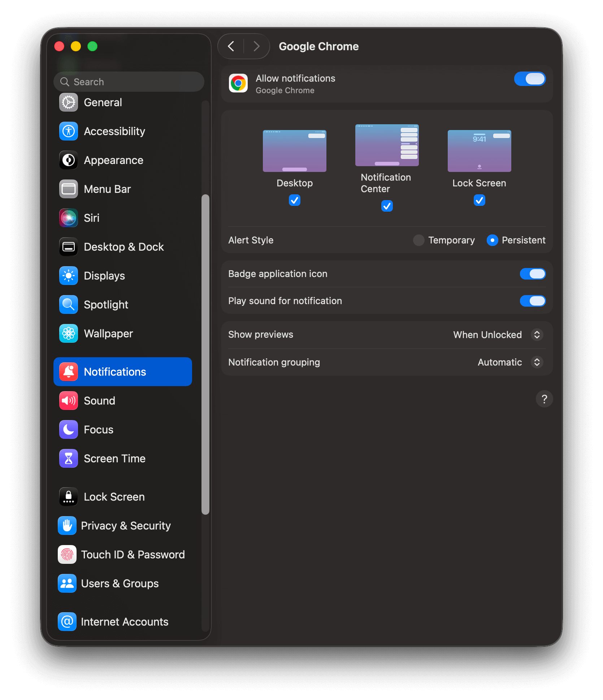Open Accessibility icon in sidebar
This screenshot has width=603, height=700.
(69, 131)
